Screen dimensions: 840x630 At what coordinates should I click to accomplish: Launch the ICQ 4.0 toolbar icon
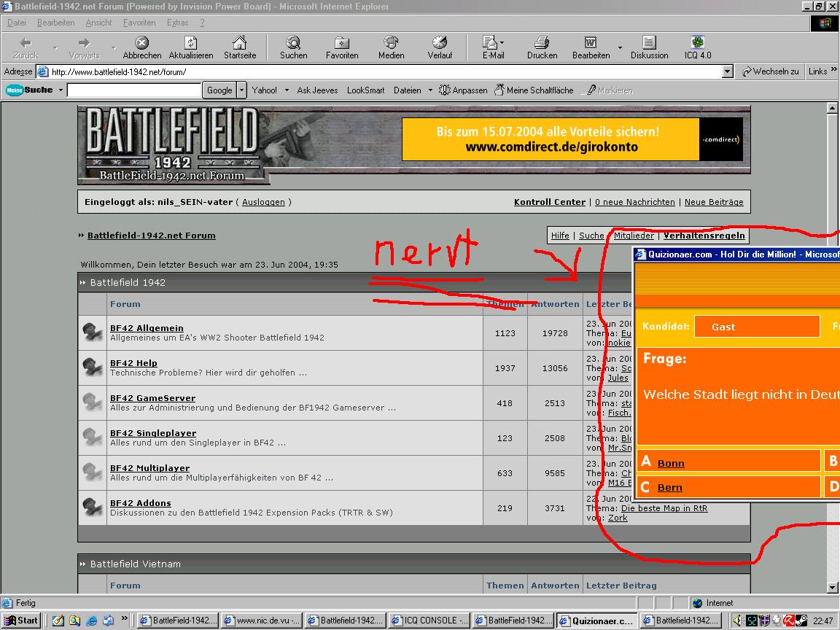click(698, 43)
